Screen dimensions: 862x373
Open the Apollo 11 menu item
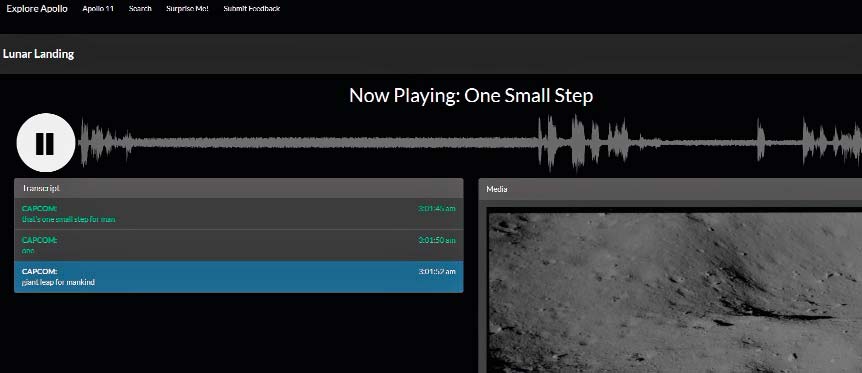click(x=98, y=8)
